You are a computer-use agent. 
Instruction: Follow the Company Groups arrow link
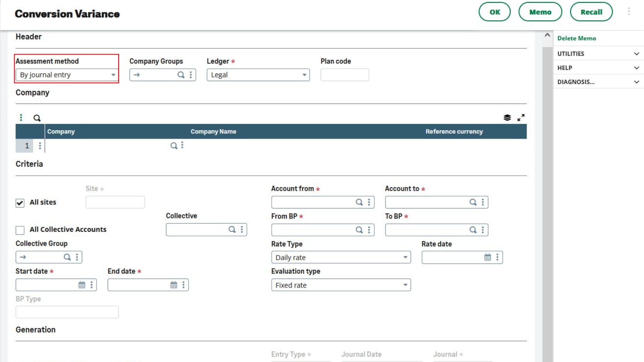(137, 75)
